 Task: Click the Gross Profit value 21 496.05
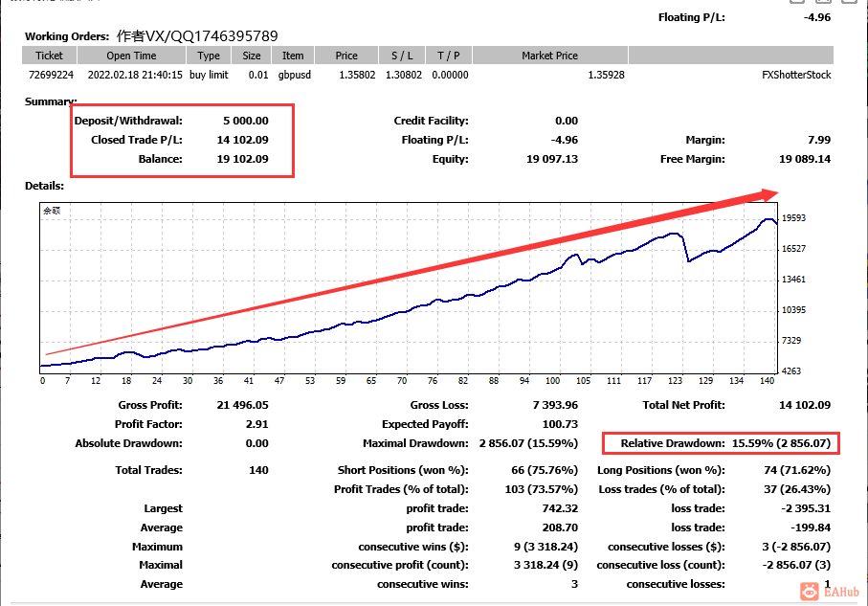point(242,405)
